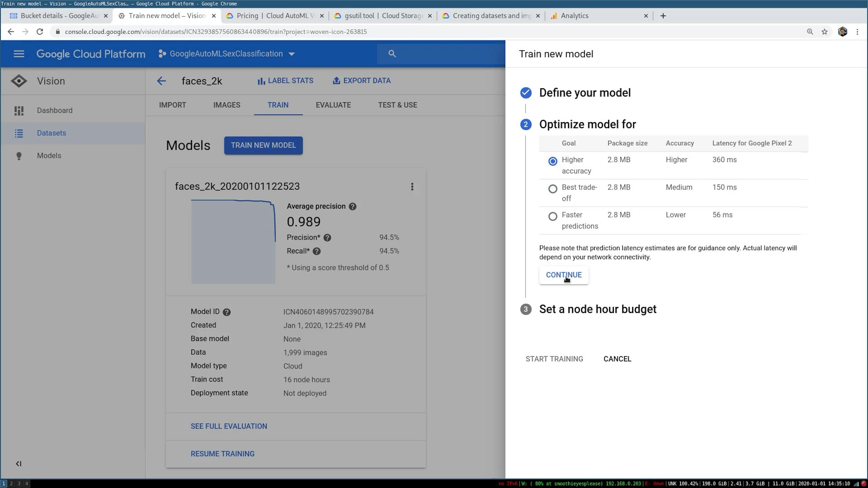868x488 pixels.
Task: Click the site lock icon in address bar
Action: tap(58, 32)
